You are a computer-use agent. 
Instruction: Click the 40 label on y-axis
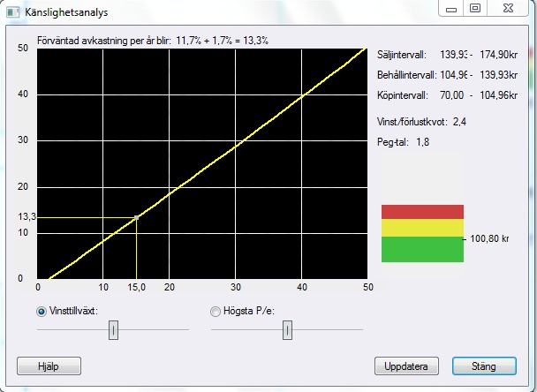pyautogui.click(x=23, y=94)
